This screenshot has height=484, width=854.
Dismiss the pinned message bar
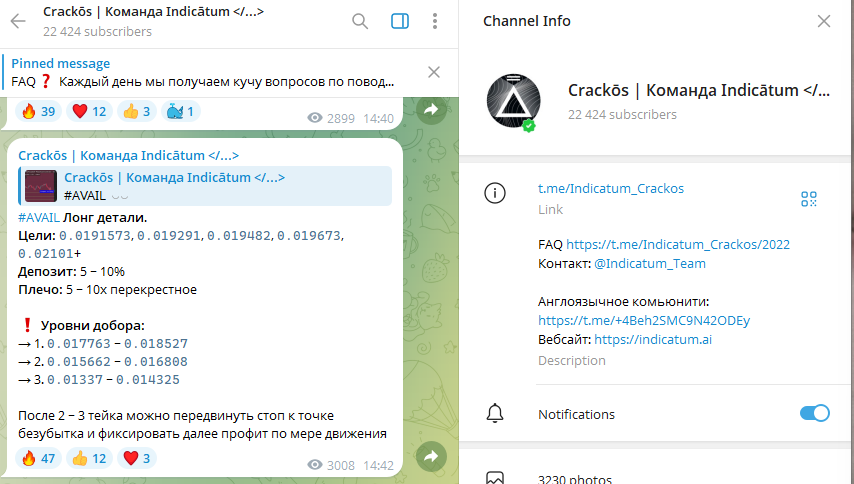coord(434,72)
